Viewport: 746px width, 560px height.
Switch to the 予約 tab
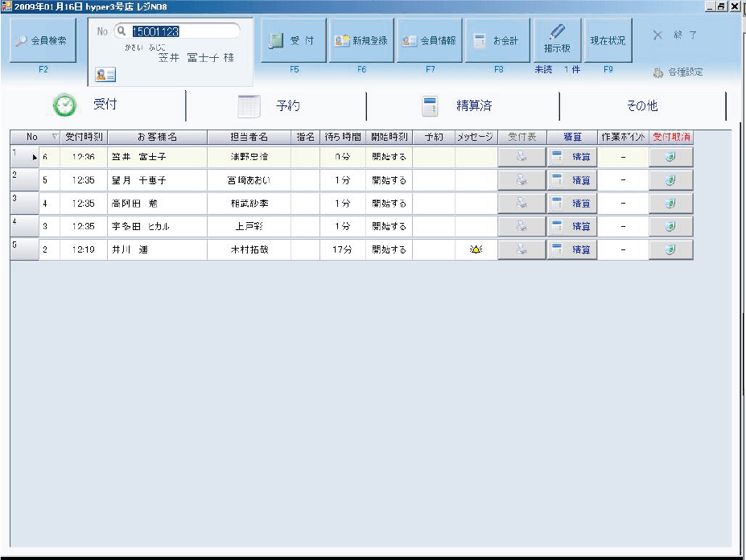pos(275,106)
